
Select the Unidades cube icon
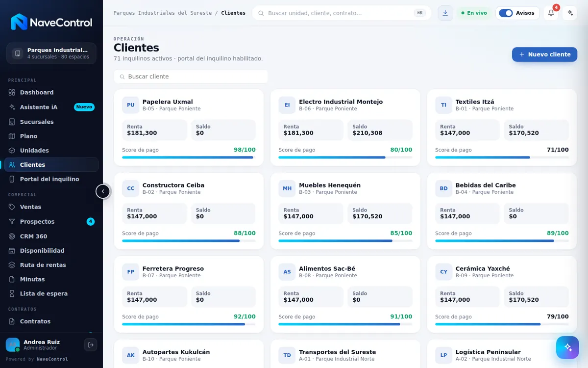[x=12, y=150]
